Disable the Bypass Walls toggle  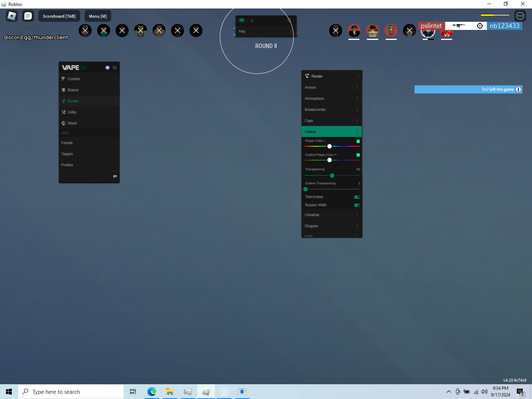pyautogui.click(x=357, y=205)
